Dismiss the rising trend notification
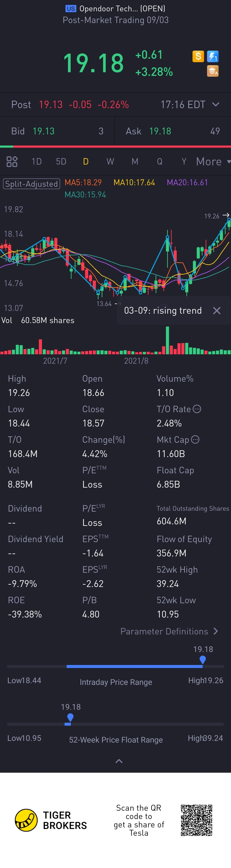 coord(217,311)
